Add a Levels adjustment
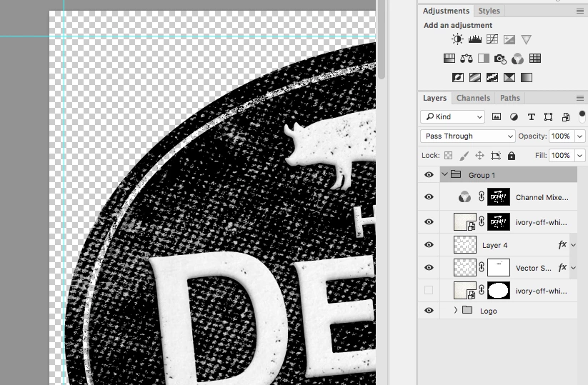 tap(474, 39)
